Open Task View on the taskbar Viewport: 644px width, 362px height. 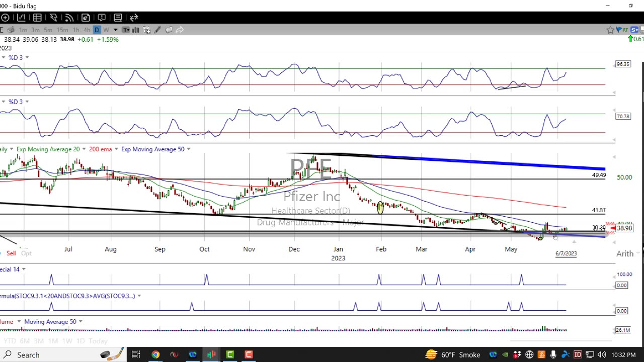[x=136, y=355]
